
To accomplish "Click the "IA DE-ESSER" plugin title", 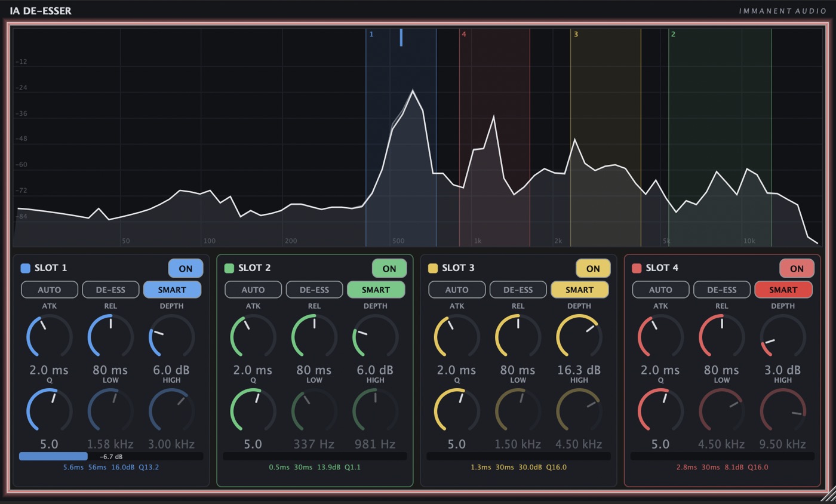I will pyautogui.click(x=41, y=11).
